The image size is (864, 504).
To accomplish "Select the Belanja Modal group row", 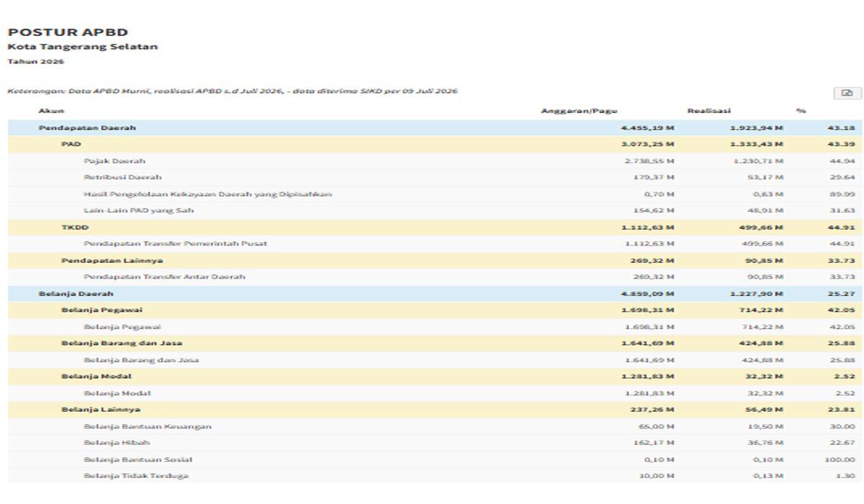I will point(432,377).
